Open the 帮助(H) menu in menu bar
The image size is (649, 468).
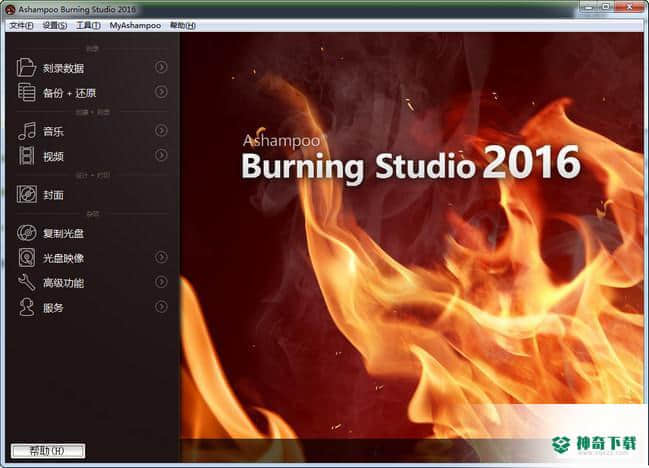tap(183, 26)
